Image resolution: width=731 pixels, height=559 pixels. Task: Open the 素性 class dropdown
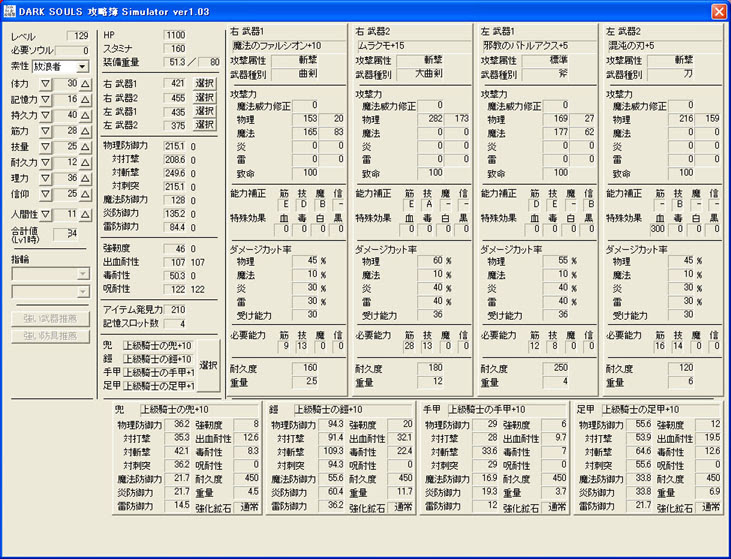(82, 67)
